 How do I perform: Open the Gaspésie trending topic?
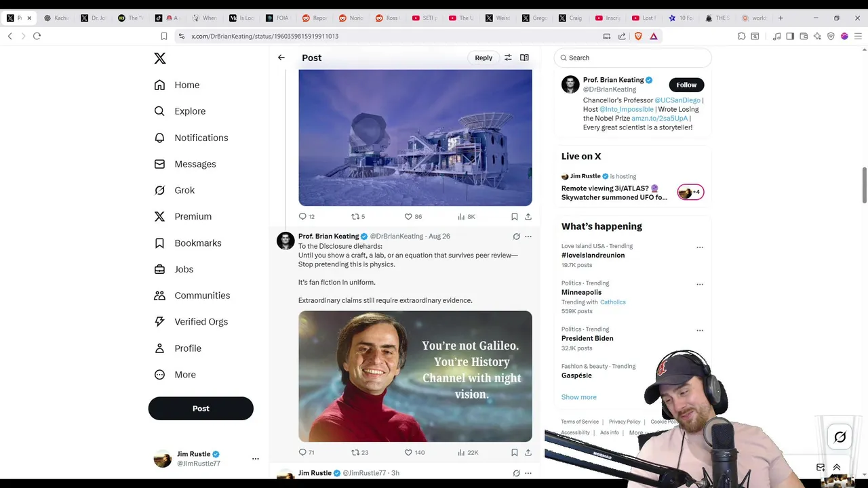pos(576,375)
